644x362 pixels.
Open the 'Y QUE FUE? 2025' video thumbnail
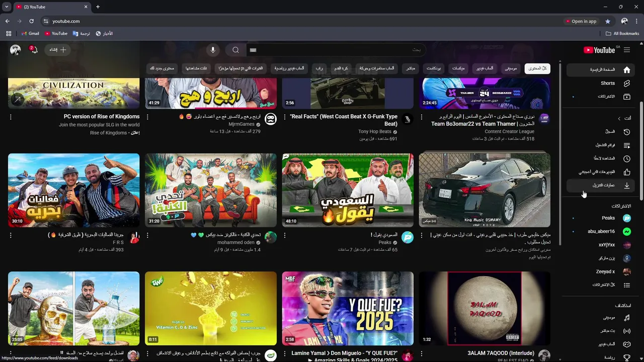[348, 308]
